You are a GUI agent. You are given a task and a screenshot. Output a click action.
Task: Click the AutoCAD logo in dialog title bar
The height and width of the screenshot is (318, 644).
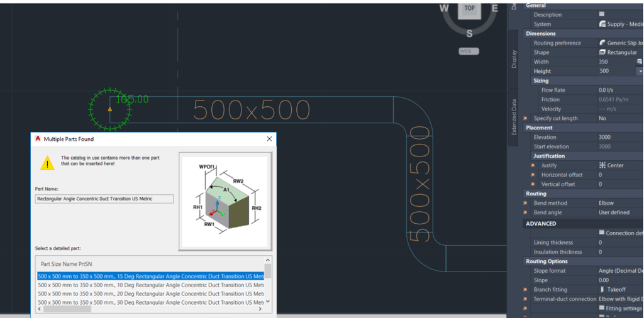38,139
